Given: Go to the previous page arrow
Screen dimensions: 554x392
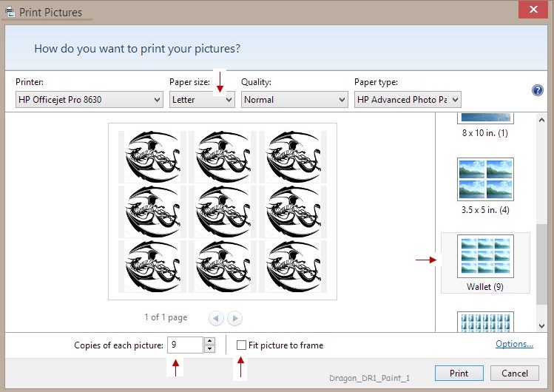Looking at the screenshot, I should pyautogui.click(x=216, y=318).
